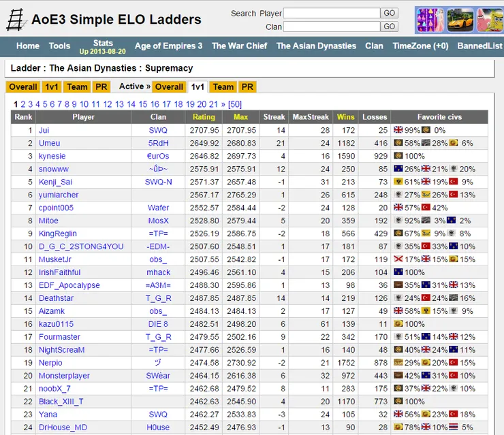Click the British flag icon in Jui's row
The image size is (504, 435).
click(398, 130)
